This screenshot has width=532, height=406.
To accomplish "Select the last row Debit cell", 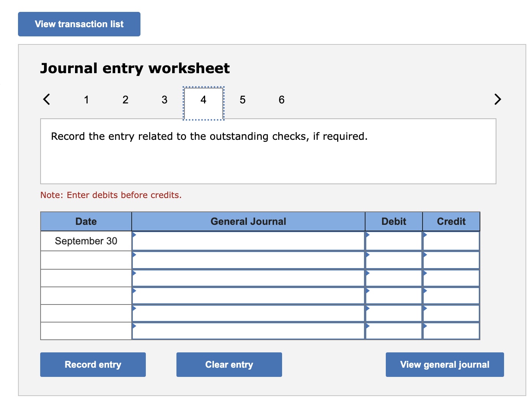I will (394, 331).
